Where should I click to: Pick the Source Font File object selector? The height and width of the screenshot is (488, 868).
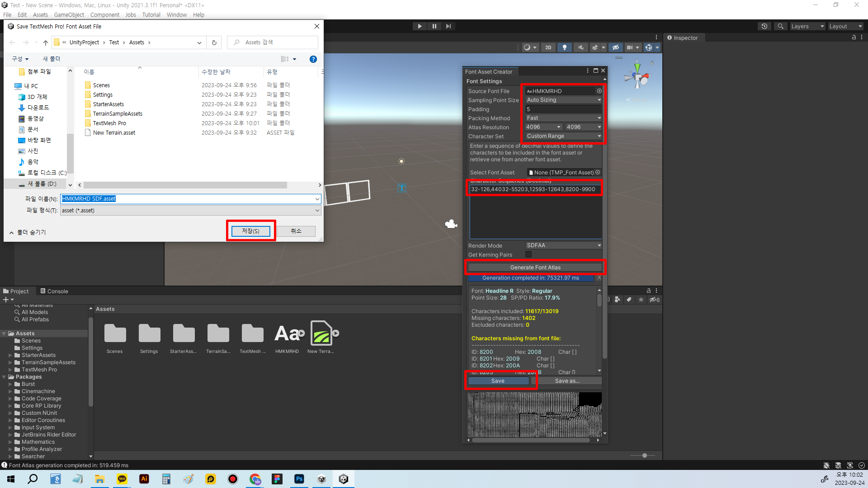click(599, 91)
